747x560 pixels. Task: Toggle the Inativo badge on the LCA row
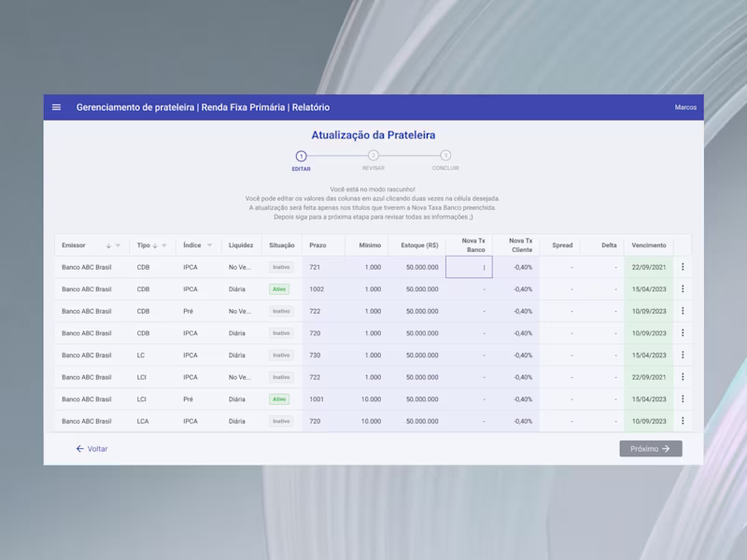click(x=281, y=421)
